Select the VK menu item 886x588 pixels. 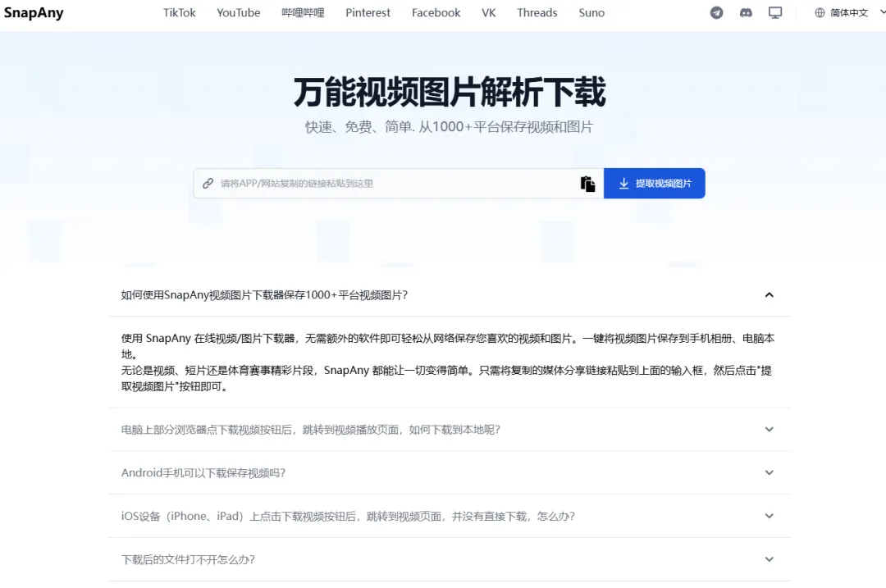(x=489, y=12)
